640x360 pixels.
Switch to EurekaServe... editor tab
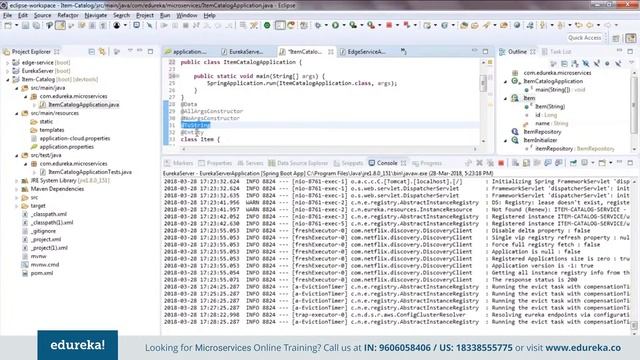(x=242, y=52)
